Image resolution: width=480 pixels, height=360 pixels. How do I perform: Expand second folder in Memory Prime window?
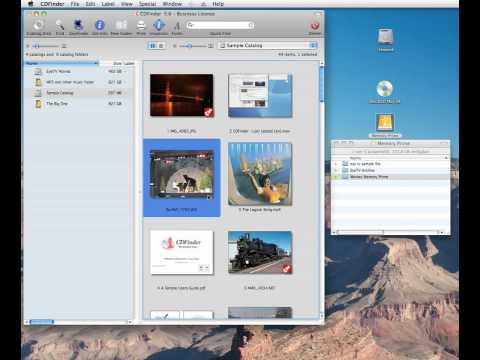point(336,170)
